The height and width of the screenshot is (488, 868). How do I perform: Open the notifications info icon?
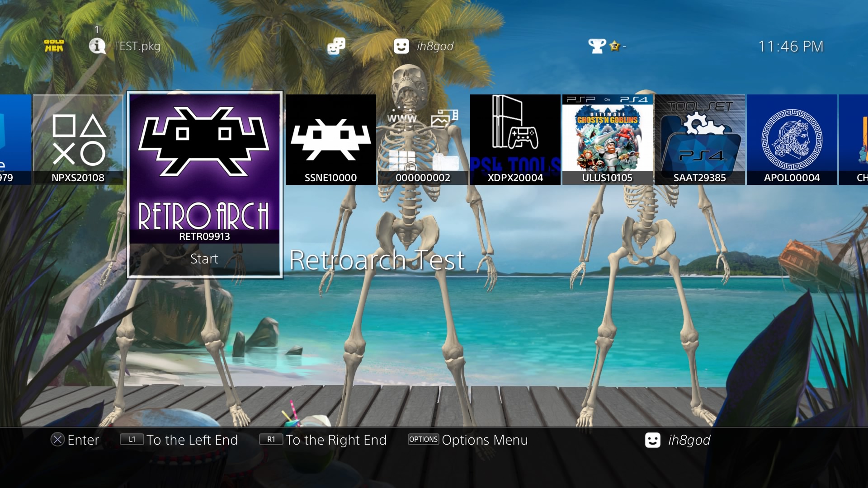point(97,46)
